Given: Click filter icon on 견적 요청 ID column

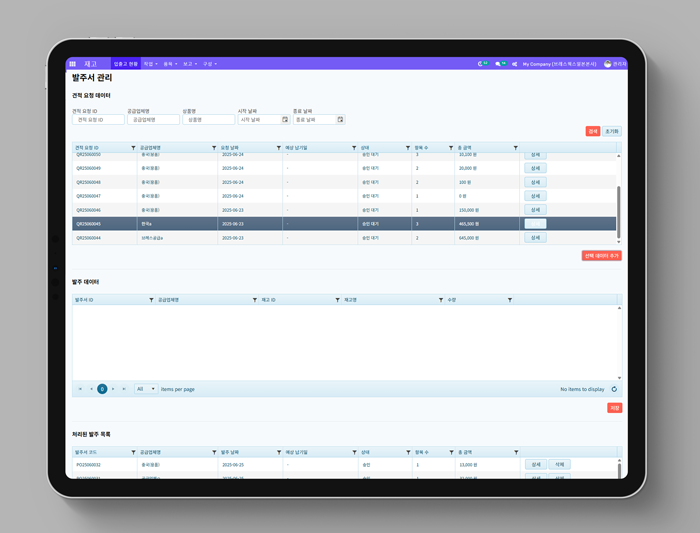Looking at the screenshot, I should (133, 148).
